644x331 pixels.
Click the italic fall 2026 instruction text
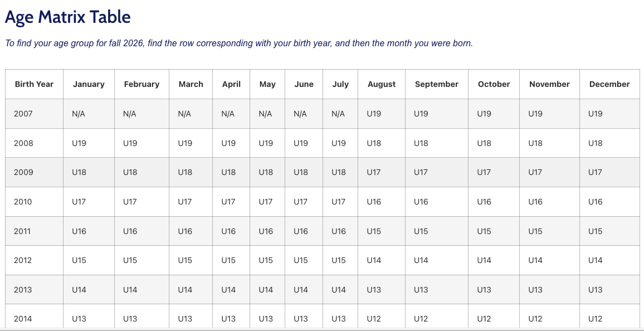click(x=238, y=43)
